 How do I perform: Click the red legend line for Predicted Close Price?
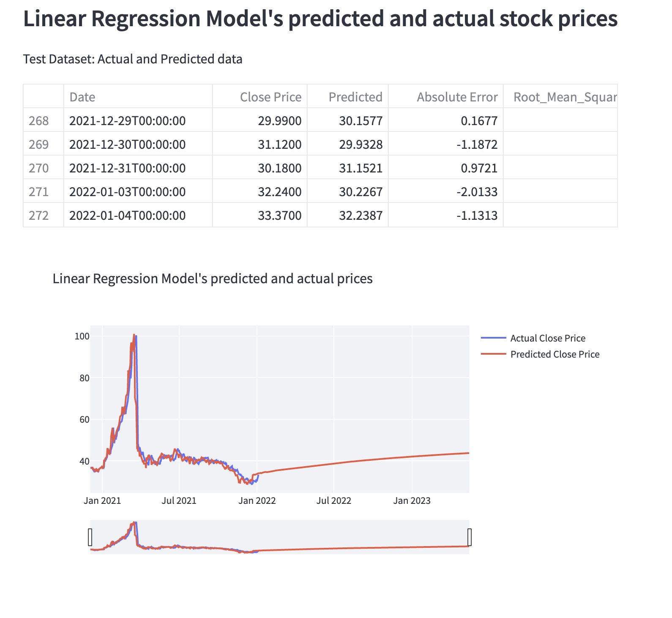coord(494,354)
